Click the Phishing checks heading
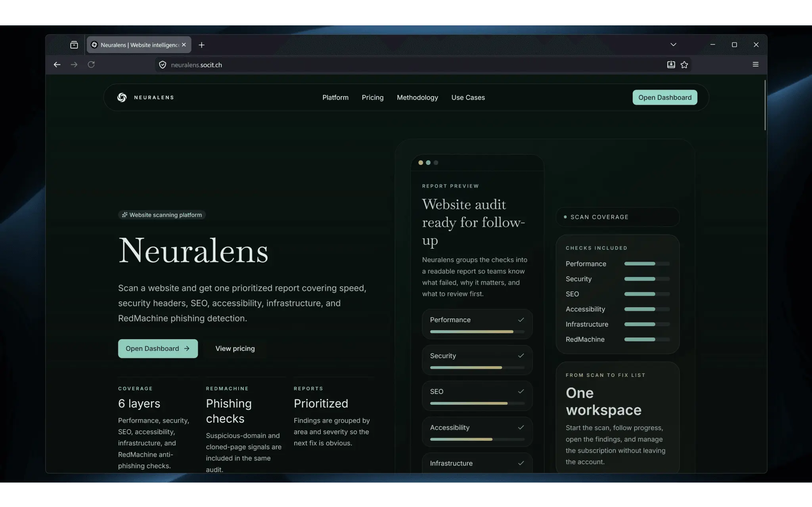 point(229,411)
